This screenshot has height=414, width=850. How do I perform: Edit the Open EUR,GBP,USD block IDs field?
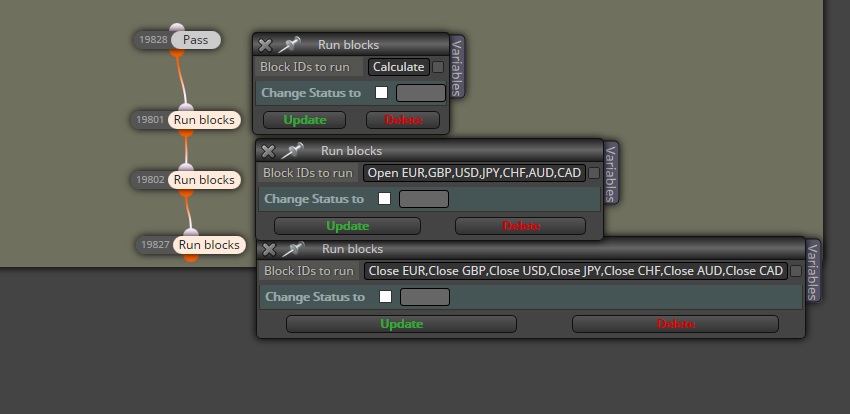(x=474, y=173)
